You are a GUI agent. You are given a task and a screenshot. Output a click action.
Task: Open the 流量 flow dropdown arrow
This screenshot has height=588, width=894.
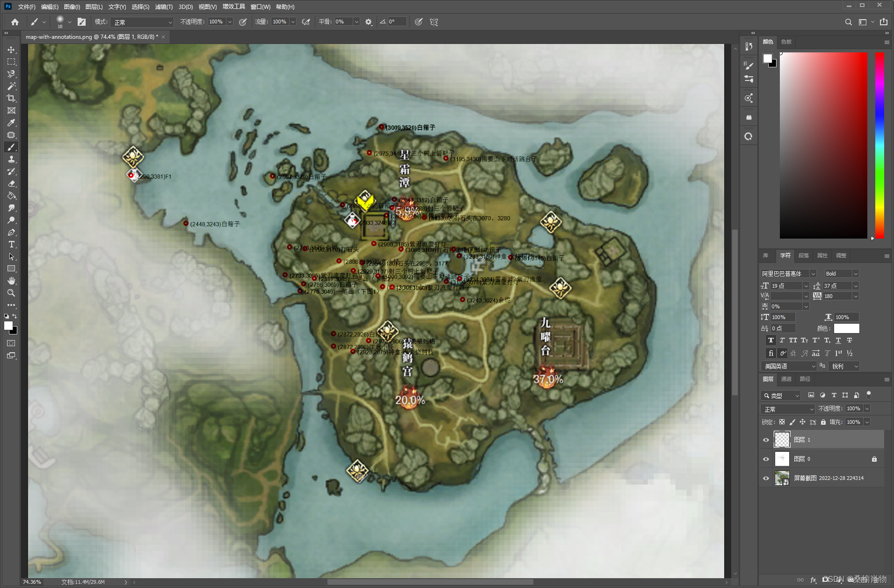pyautogui.click(x=293, y=22)
